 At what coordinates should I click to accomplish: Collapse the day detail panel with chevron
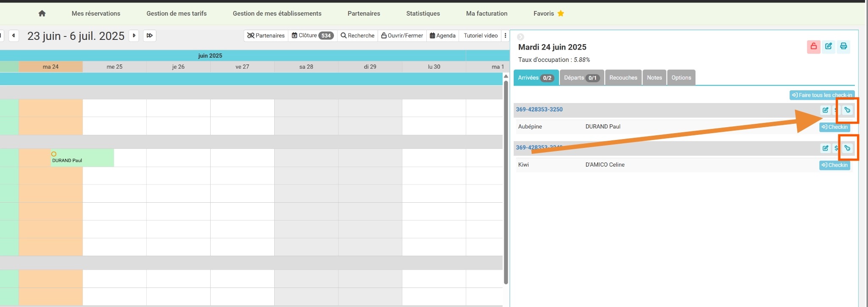(520, 37)
